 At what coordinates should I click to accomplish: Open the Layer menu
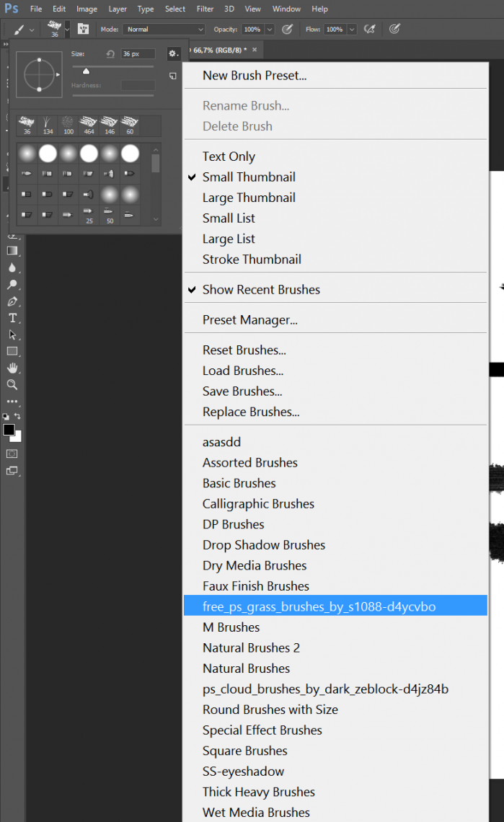118,9
